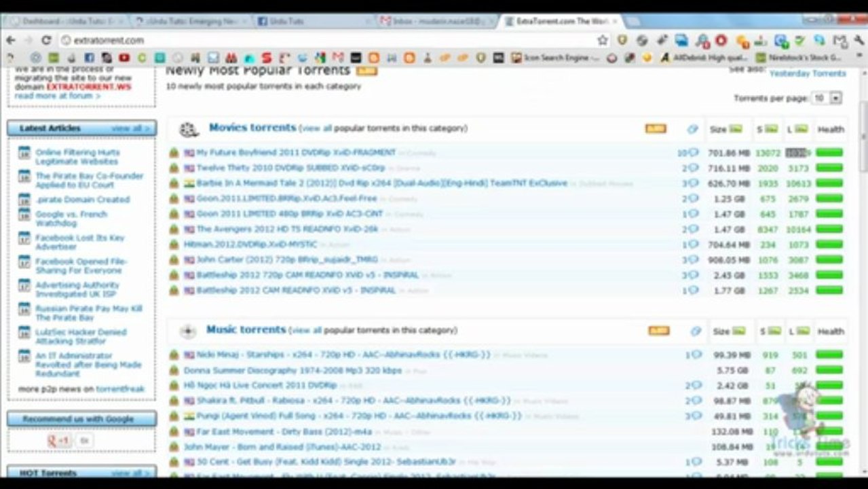
Task: Click the browser back arrow
Action: click(x=10, y=40)
